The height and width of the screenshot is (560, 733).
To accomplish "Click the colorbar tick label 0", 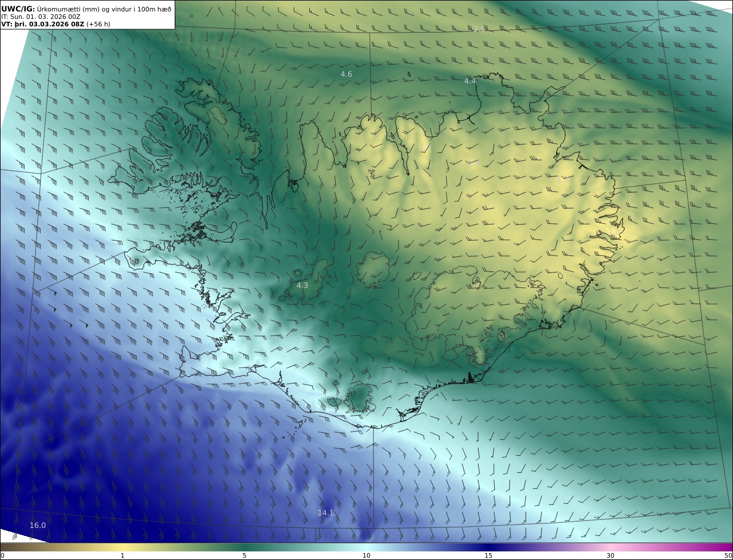I will pyautogui.click(x=2, y=555).
